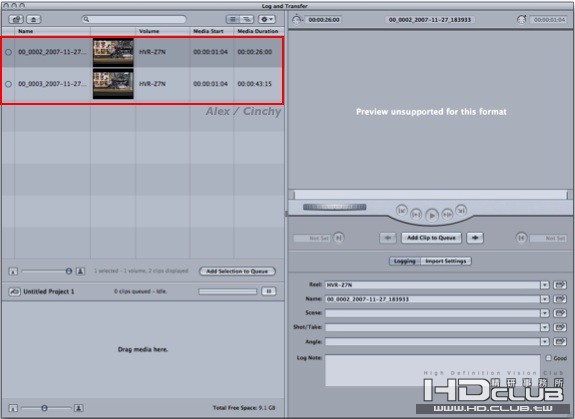575x419 pixels.
Task: Click the eject volume icon
Action: [34, 19]
